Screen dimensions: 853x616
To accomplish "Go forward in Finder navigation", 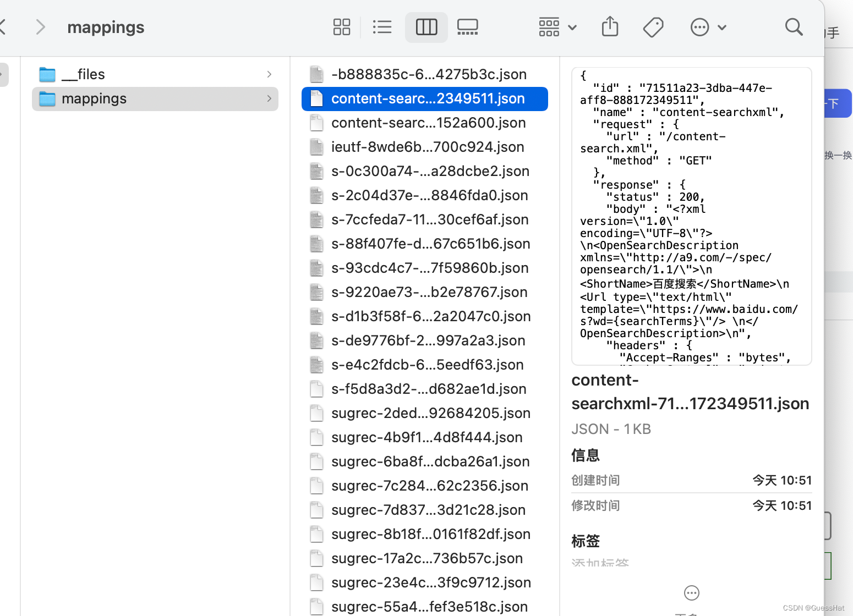I will click(x=40, y=27).
